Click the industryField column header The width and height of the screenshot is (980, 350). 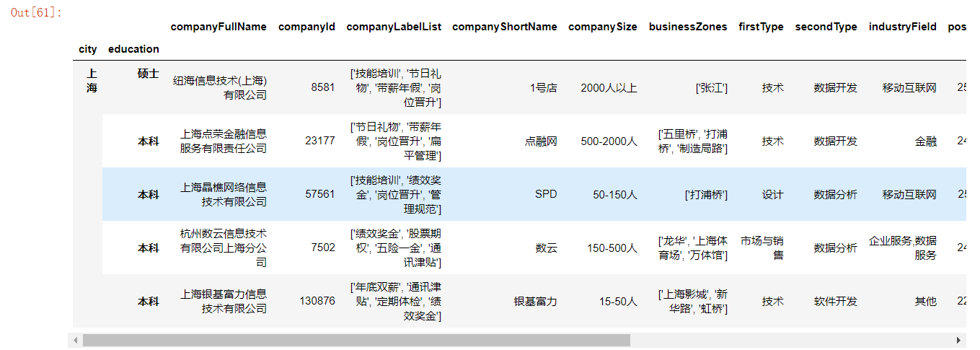(x=903, y=27)
